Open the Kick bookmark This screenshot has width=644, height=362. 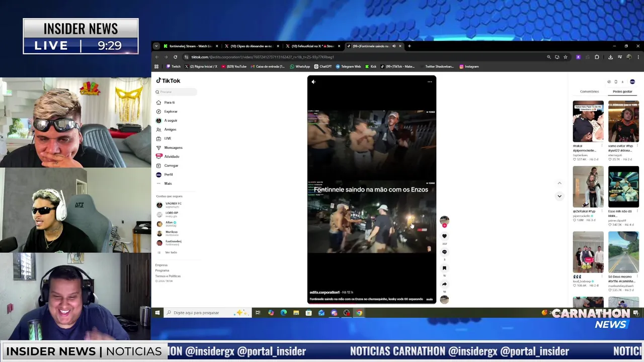tap(371, 66)
